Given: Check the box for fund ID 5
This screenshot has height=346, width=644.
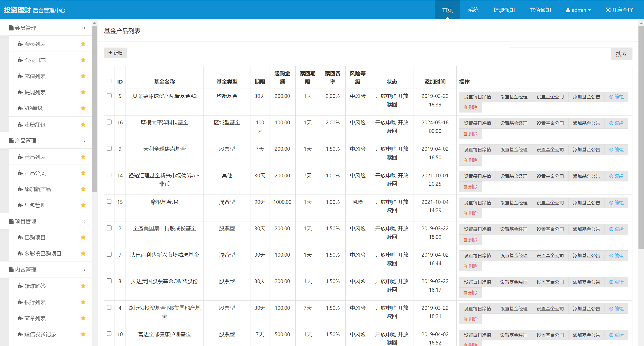Looking at the screenshot, I should point(109,96).
